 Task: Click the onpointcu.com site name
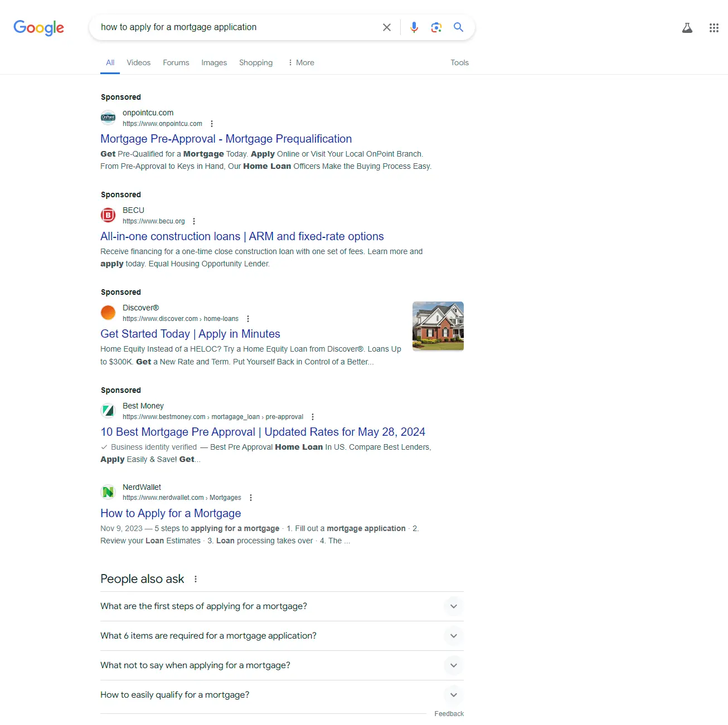coord(148,113)
